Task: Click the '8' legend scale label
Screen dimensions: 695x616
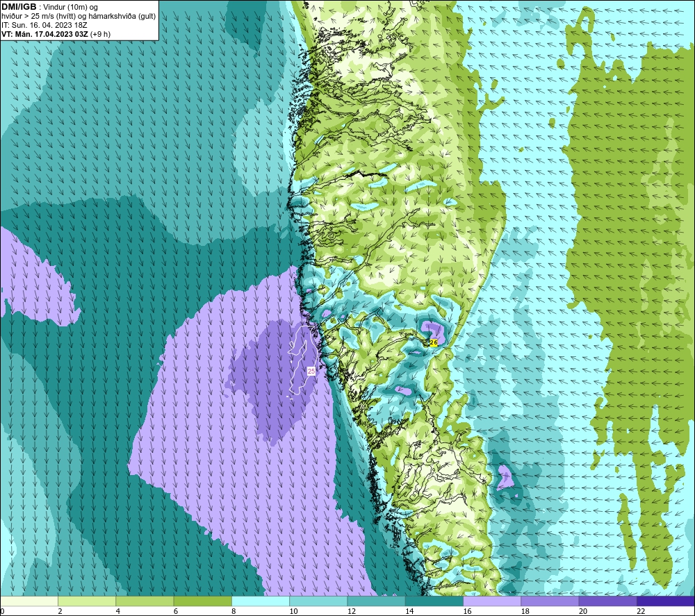Action: (234, 611)
